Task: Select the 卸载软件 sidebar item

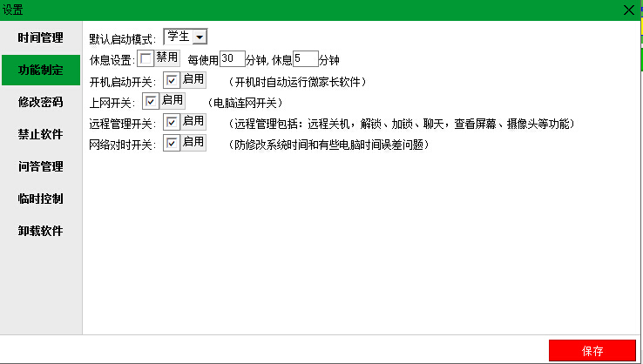Action: click(41, 231)
